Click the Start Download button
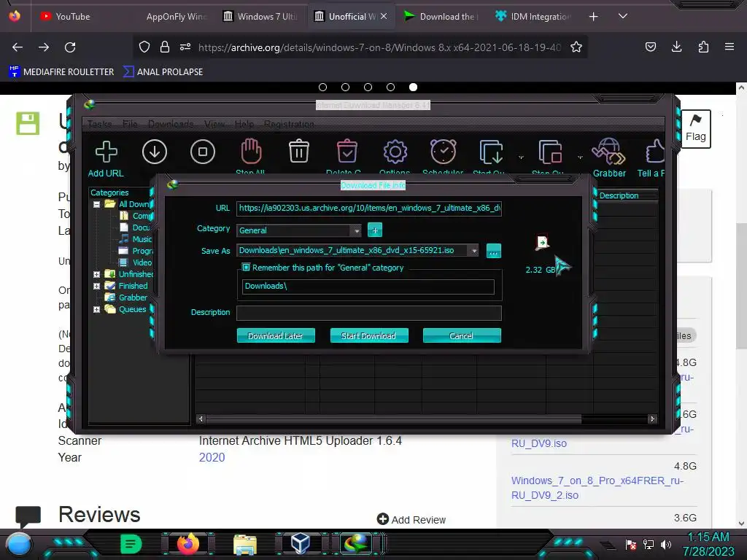 click(368, 335)
